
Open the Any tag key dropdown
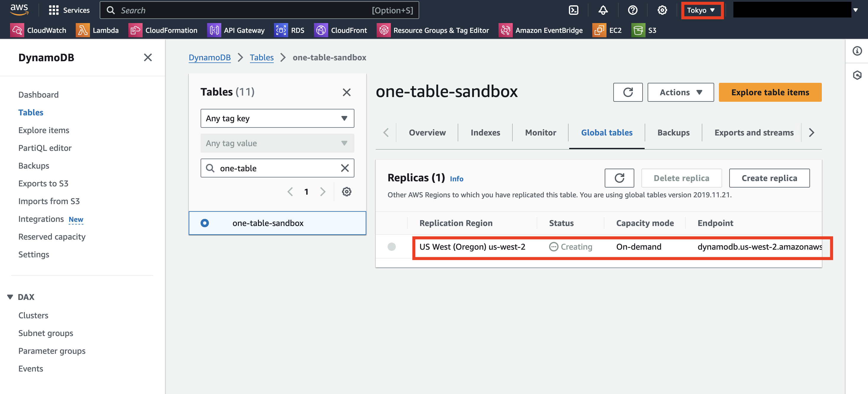point(277,118)
